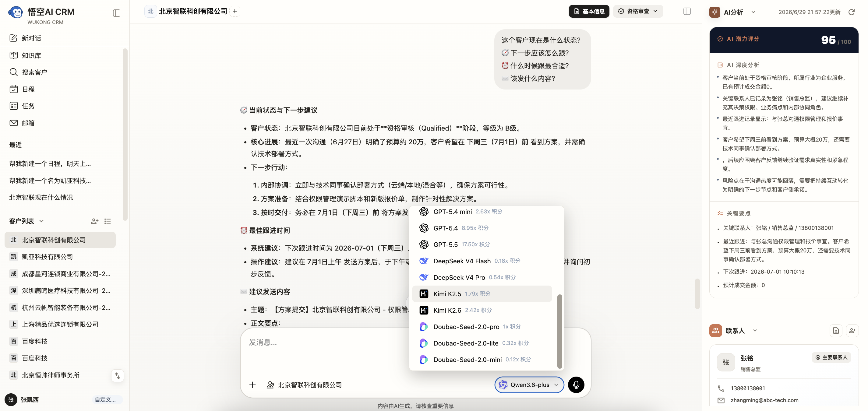Open the mailbox (邮箱)
Screen dimensions: 868x411
22,123
